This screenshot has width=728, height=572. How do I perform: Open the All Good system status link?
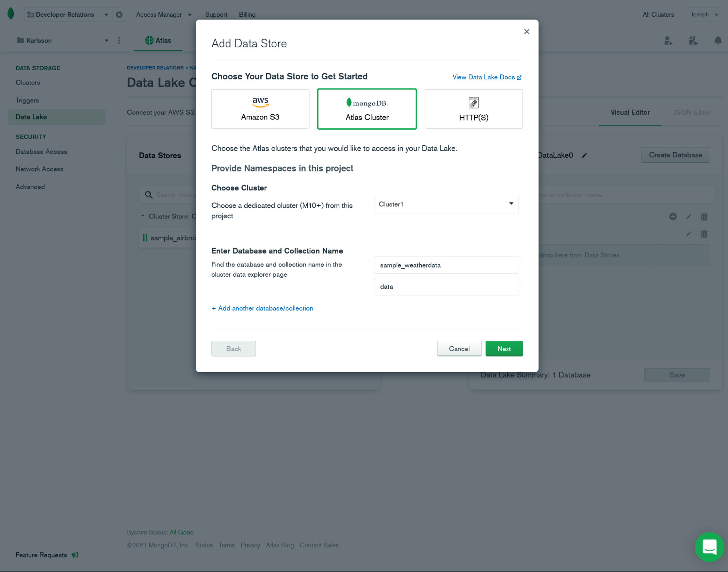(181, 532)
